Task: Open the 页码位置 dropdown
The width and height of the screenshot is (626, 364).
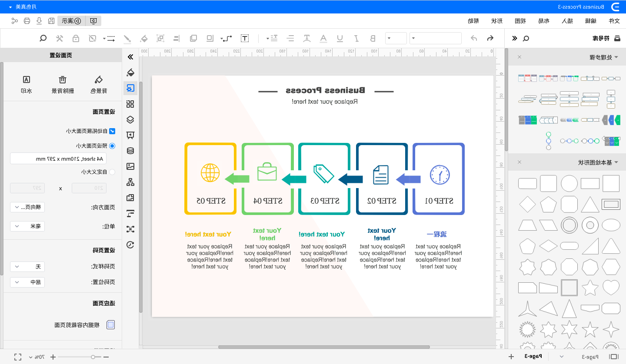Action: (27, 282)
